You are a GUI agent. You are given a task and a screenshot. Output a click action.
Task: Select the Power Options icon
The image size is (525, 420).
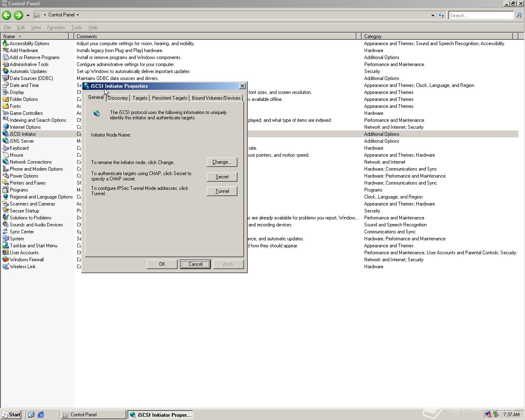(x=5, y=176)
